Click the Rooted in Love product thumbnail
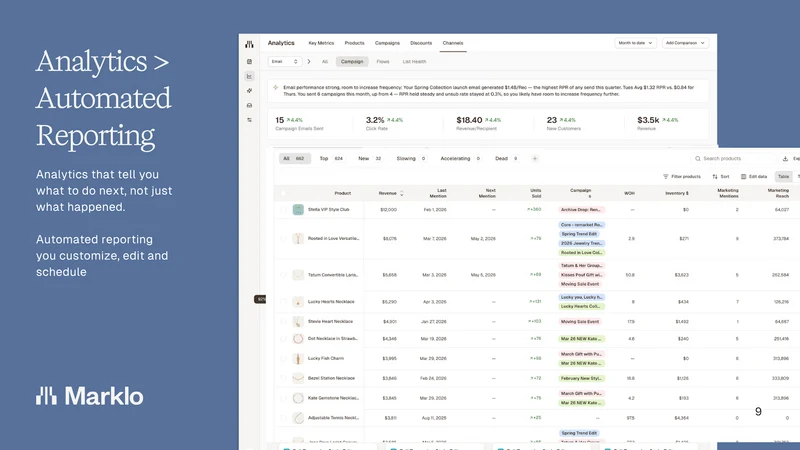 [298, 238]
